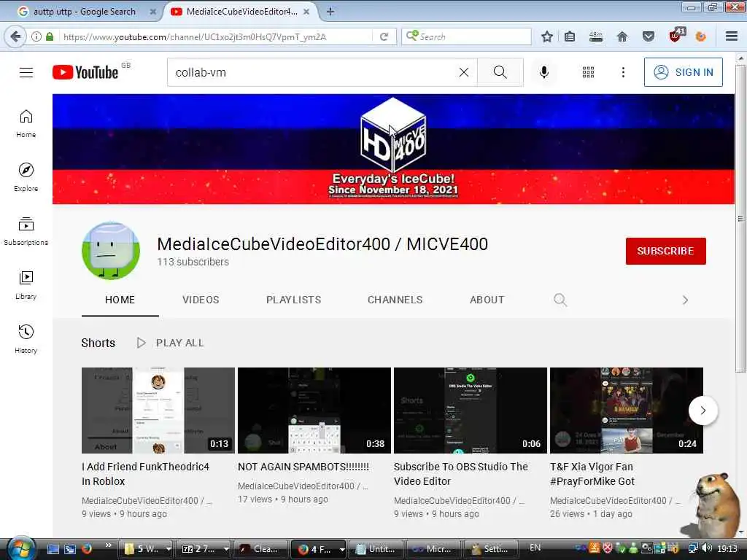Open the Settings window taskbar button
This screenshot has width=747, height=560.
point(489,549)
